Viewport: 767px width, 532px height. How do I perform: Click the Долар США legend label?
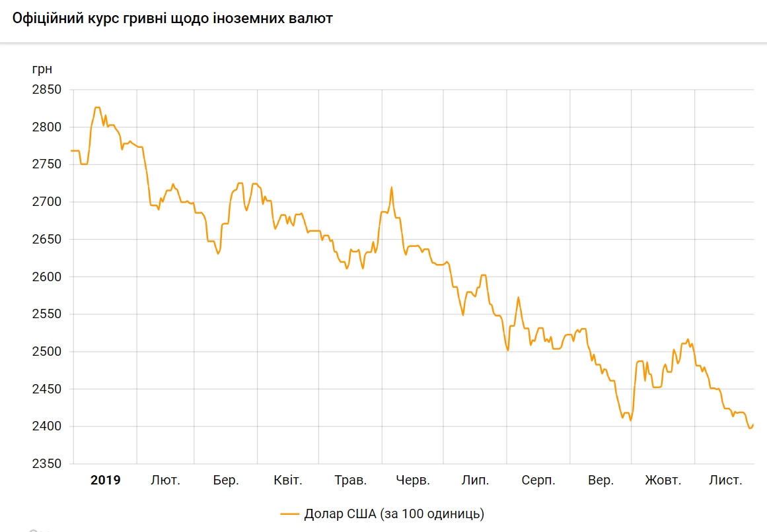(x=394, y=514)
